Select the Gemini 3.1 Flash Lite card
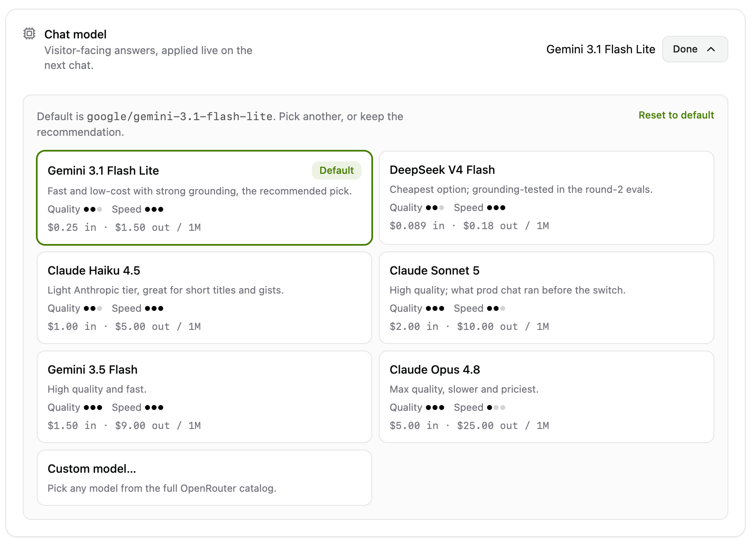 coord(204,198)
